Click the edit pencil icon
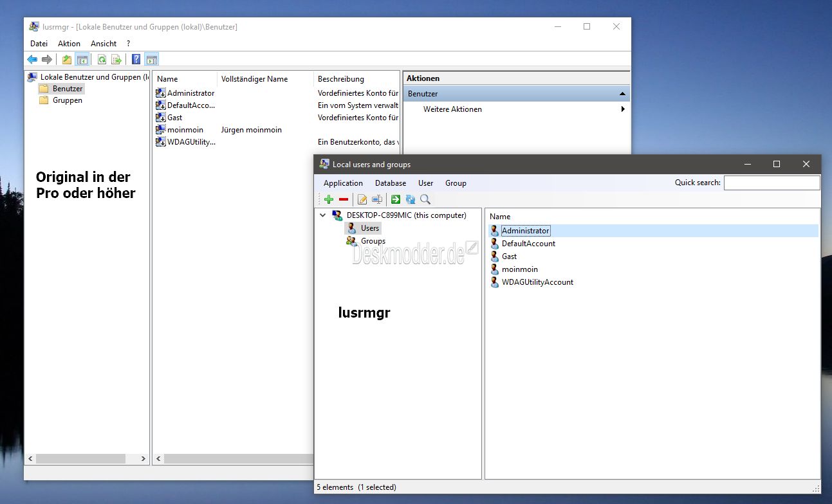 (x=362, y=199)
